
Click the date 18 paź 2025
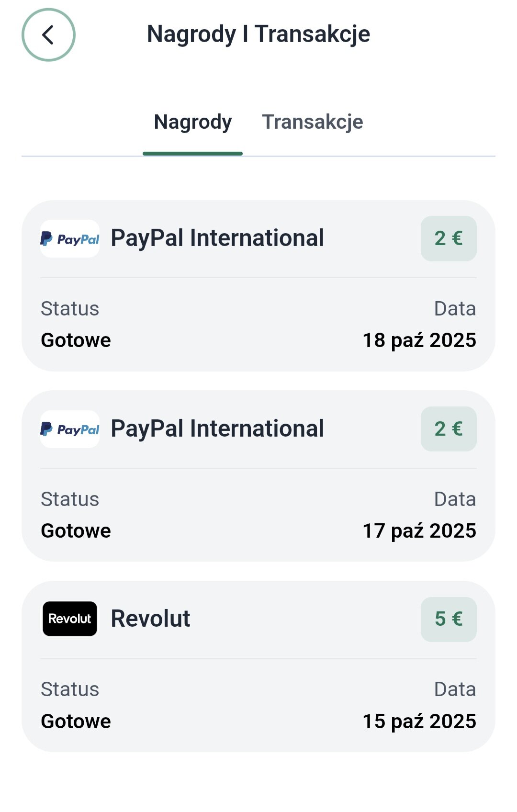pyautogui.click(x=419, y=340)
